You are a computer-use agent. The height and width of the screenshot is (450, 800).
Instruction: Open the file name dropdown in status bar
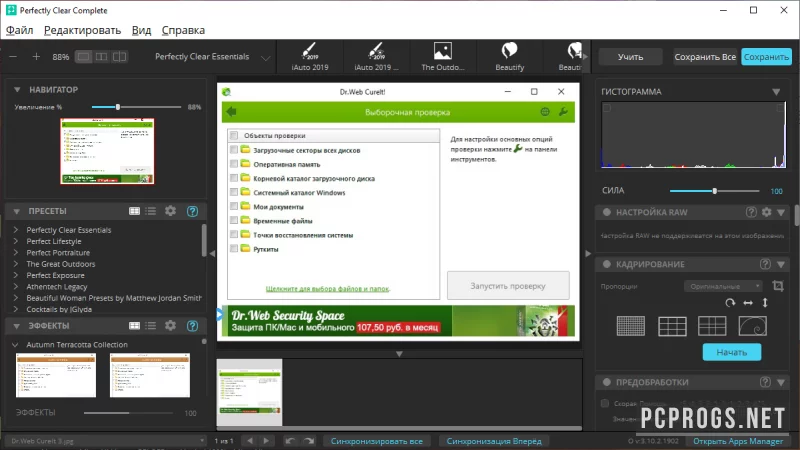[106, 441]
